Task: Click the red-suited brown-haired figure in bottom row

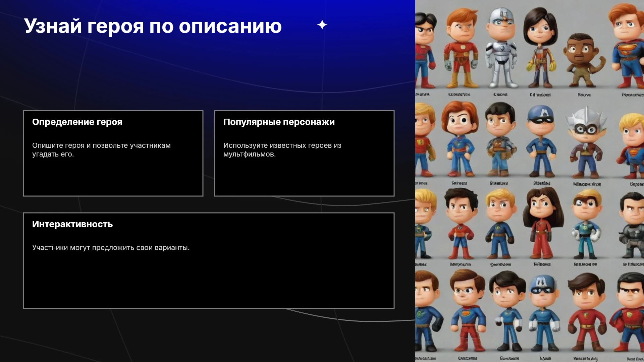Action: (x=587, y=312)
